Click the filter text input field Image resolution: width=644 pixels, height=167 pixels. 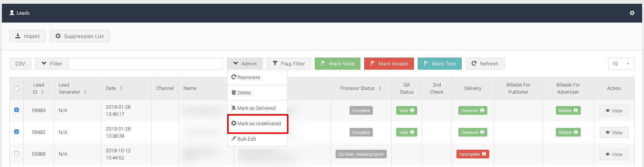(146, 64)
